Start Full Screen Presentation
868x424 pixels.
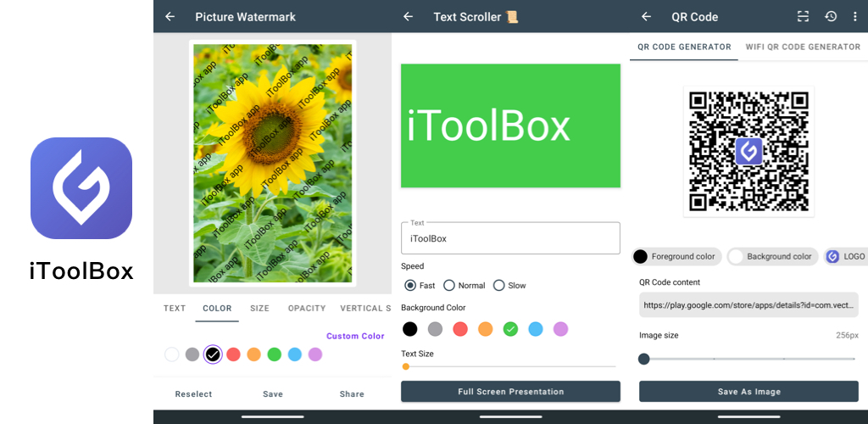(x=510, y=391)
